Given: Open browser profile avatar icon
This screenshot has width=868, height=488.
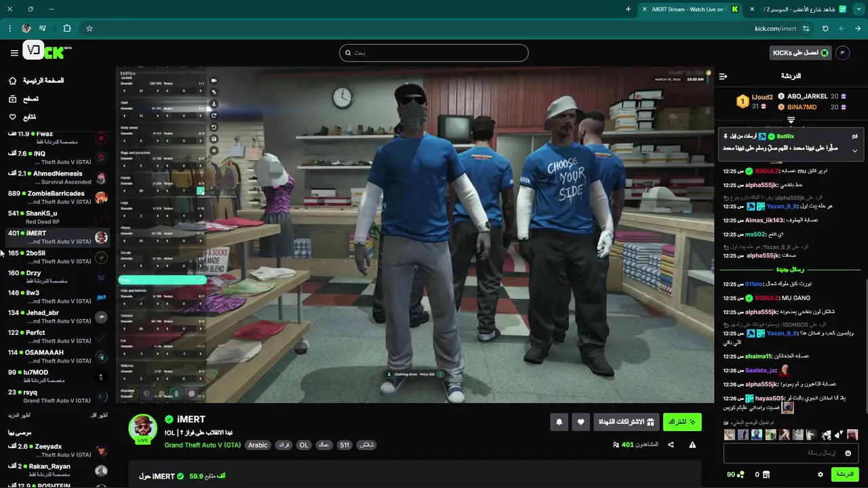Looking at the screenshot, I should pyautogui.click(x=26, y=28).
